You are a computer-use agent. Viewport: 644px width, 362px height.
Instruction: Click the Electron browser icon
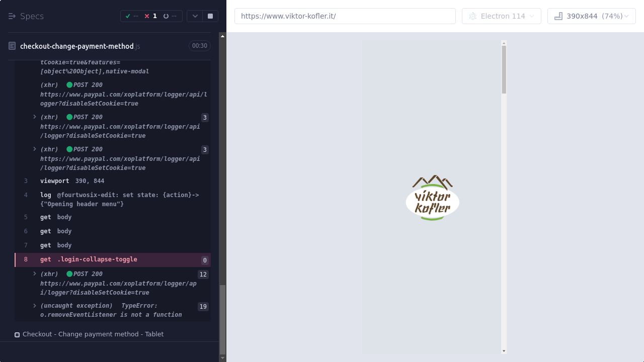472,16
